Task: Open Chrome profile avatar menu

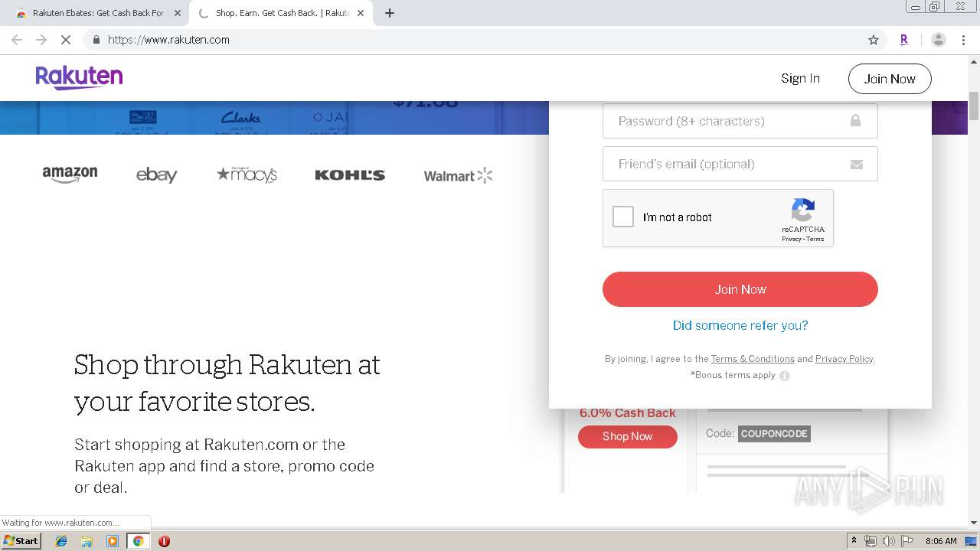Action: tap(938, 40)
